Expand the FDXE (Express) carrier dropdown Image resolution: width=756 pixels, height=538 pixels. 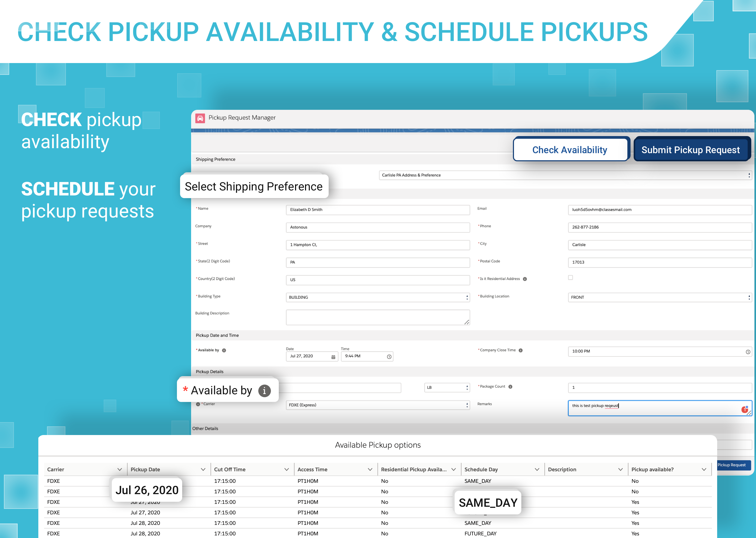(377, 405)
